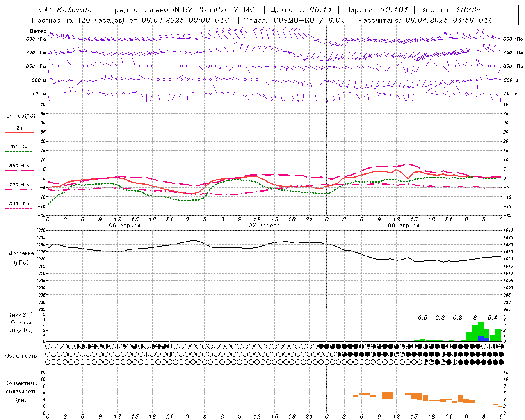Click the (мм/1ч.) precipitation unit label
525x420 pixels.
21,330
